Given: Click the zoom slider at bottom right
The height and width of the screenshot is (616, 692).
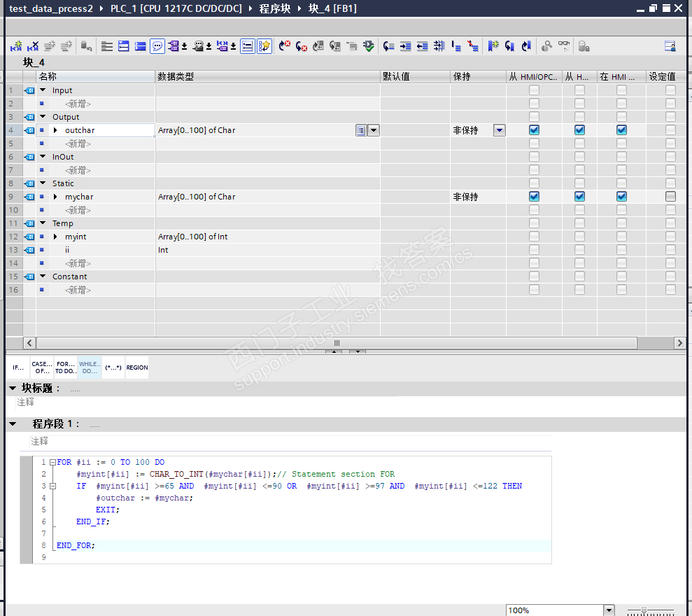Looking at the screenshot, I should [644, 610].
